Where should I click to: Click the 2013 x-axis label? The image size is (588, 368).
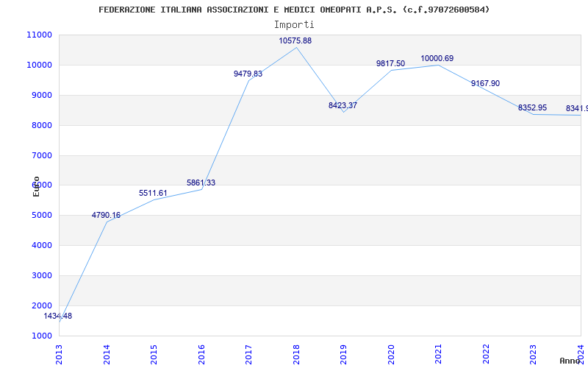point(60,354)
